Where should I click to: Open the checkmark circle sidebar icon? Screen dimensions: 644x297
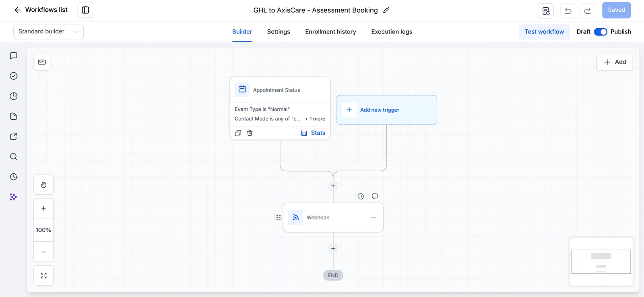pyautogui.click(x=14, y=76)
